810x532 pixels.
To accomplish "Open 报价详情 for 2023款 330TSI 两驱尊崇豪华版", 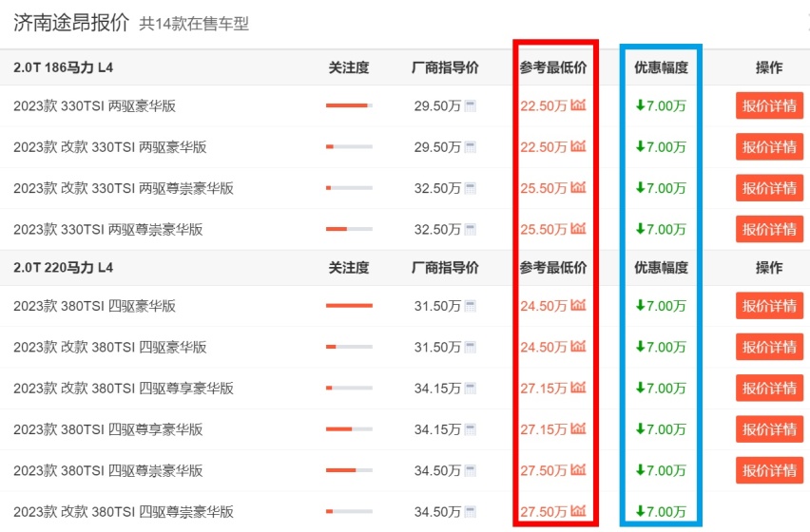I will [x=769, y=229].
